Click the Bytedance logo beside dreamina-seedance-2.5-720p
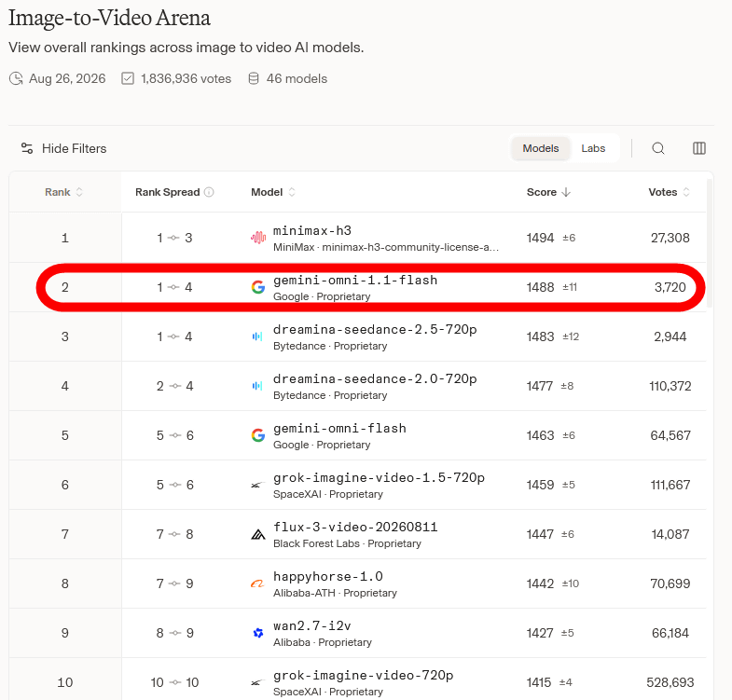Viewport: 732px width, 700px height. point(257,336)
